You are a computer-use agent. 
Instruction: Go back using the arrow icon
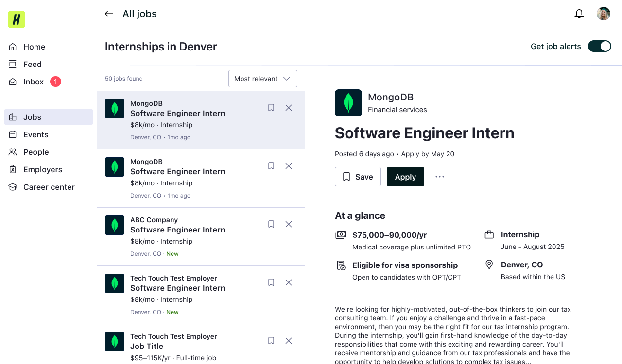point(109,14)
